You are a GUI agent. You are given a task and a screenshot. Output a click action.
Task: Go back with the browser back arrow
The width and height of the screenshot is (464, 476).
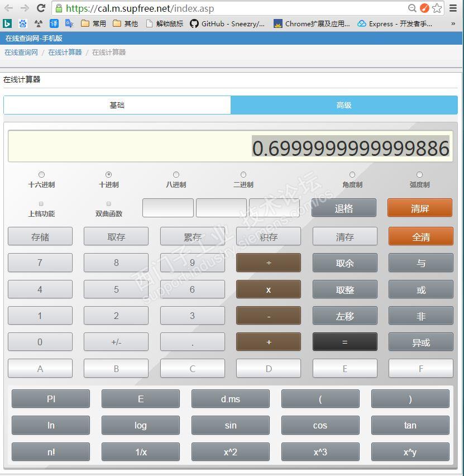[x=8, y=8]
